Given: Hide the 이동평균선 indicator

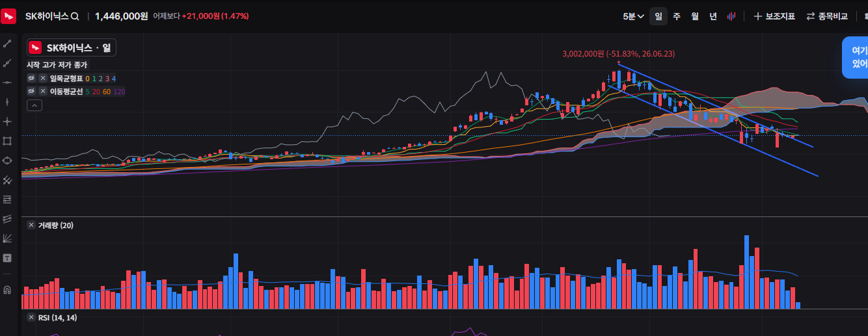Looking at the screenshot, I should (x=31, y=92).
